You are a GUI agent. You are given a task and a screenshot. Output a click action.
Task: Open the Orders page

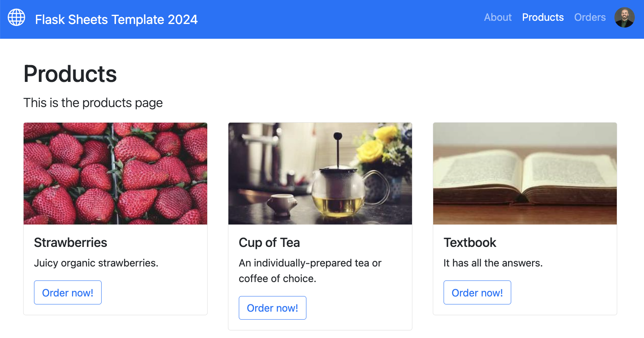coord(590,18)
